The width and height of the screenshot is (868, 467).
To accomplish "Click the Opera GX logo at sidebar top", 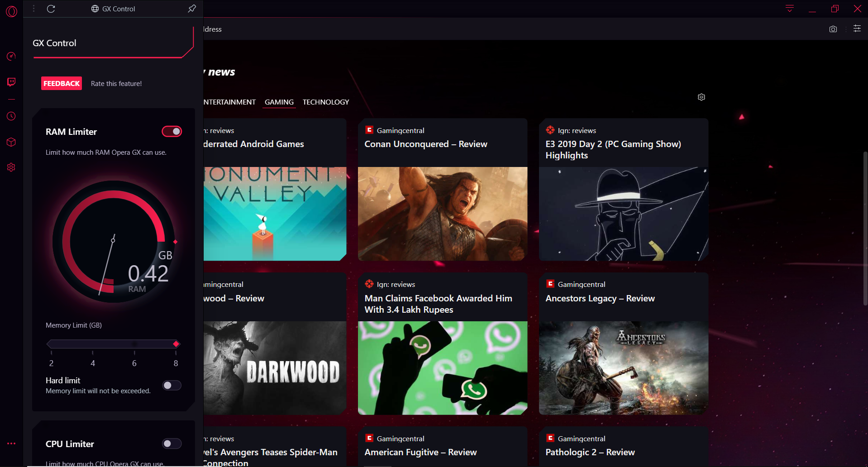I will (11, 11).
